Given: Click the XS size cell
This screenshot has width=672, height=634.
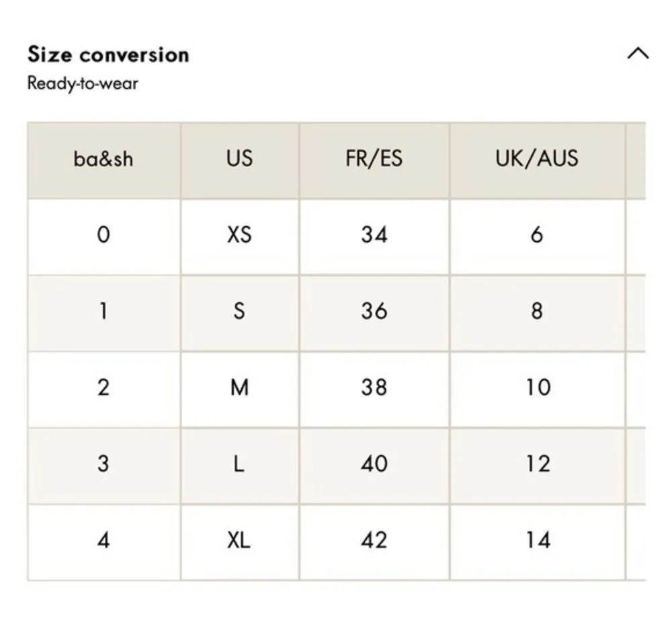Looking at the screenshot, I should point(239,235).
